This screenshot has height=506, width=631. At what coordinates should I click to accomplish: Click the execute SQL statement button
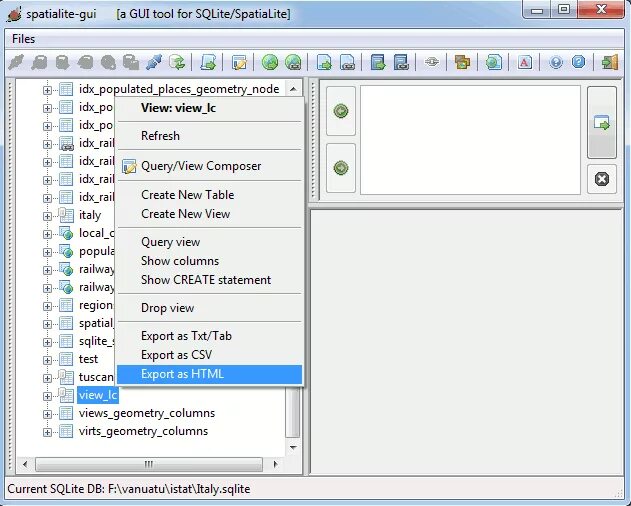[x=602, y=122]
